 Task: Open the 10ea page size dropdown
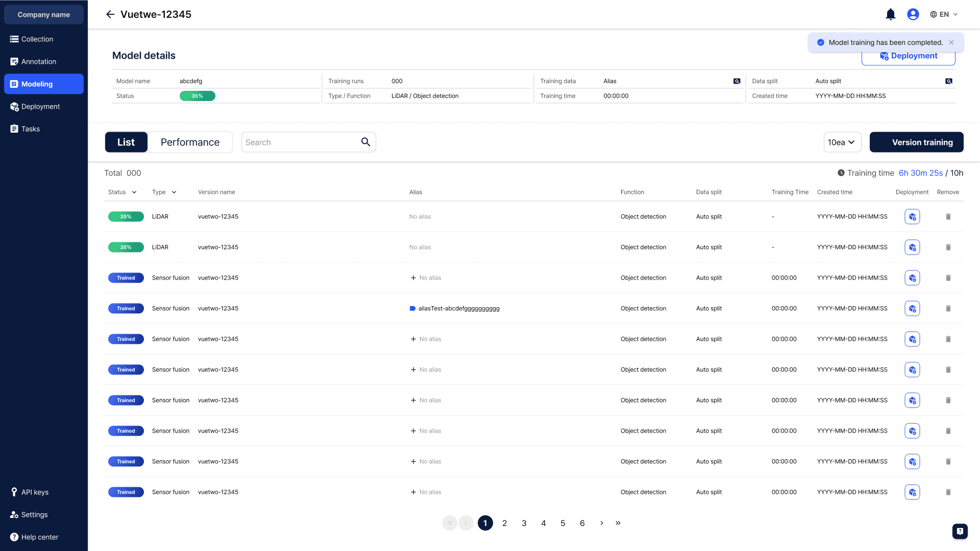842,142
